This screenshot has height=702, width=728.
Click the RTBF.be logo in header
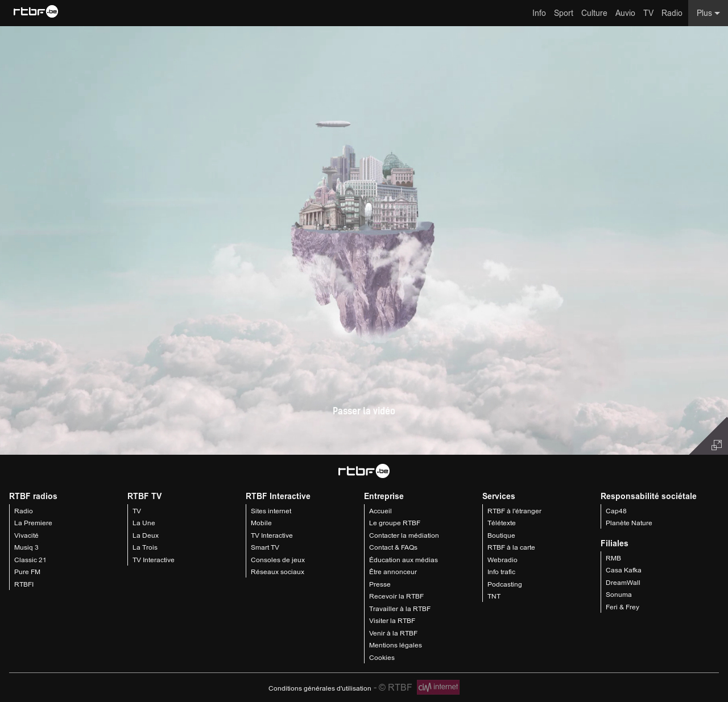pyautogui.click(x=36, y=12)
